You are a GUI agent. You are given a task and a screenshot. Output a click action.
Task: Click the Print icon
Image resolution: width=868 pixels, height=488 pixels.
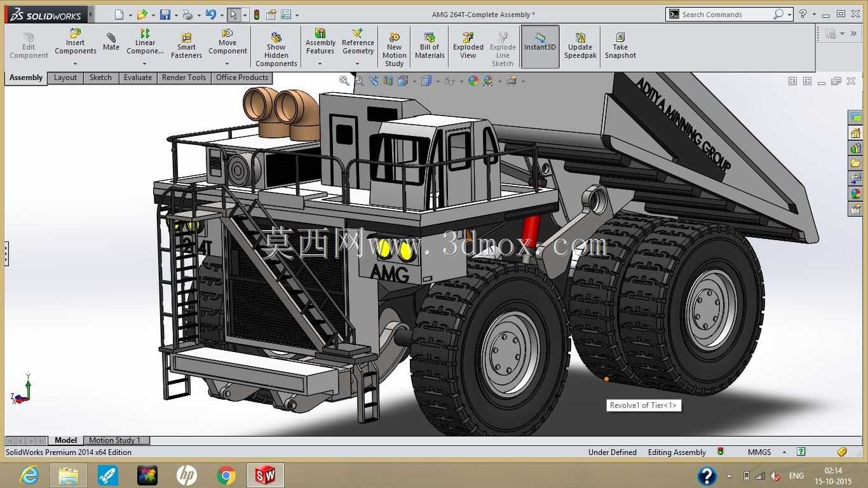(187, 15)
